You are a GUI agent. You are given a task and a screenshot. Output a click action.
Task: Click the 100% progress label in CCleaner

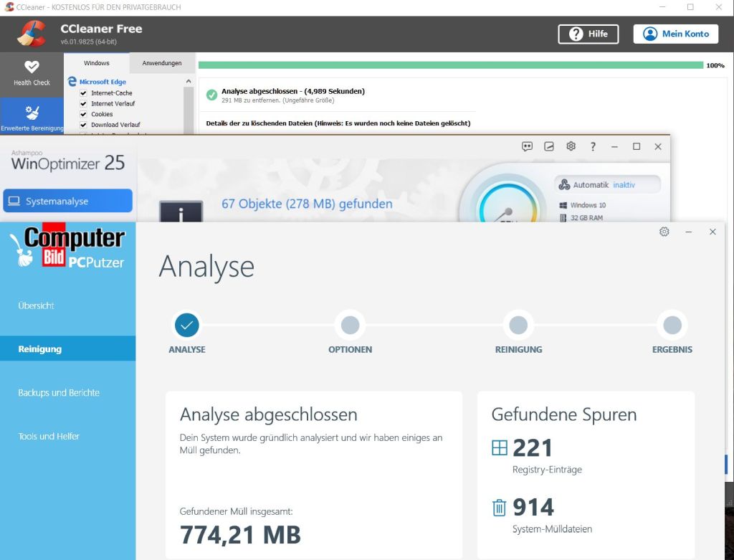pyautogui.click(x=715, y=65)
